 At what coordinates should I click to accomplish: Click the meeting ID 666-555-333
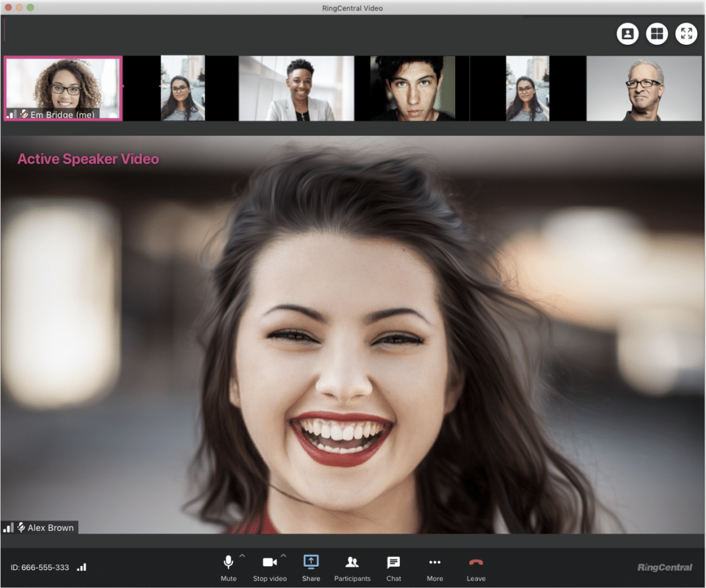40,567
